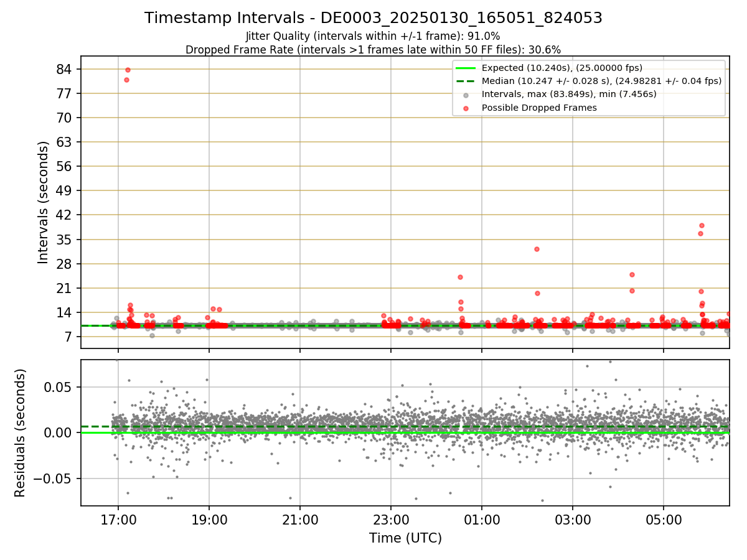Click the red dot legend marker
This screenshot has width=747, height=560.
[466, 108]
